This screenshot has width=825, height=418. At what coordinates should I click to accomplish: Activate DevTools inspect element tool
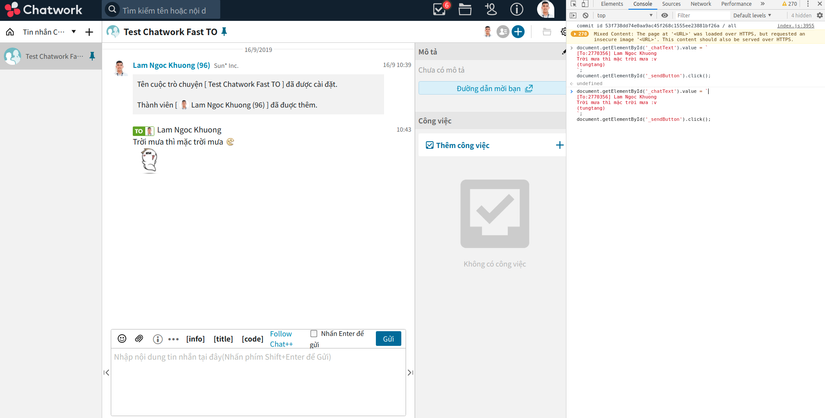574,4
